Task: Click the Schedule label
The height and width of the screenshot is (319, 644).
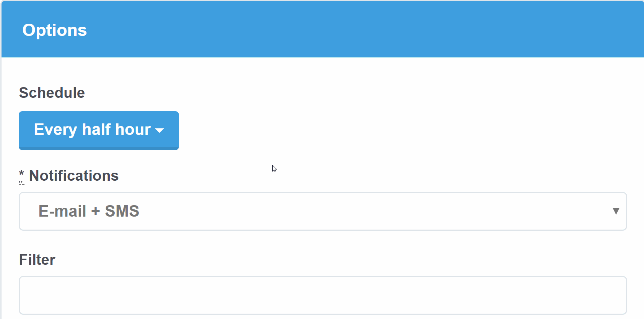Action: [x=52, y=93]
